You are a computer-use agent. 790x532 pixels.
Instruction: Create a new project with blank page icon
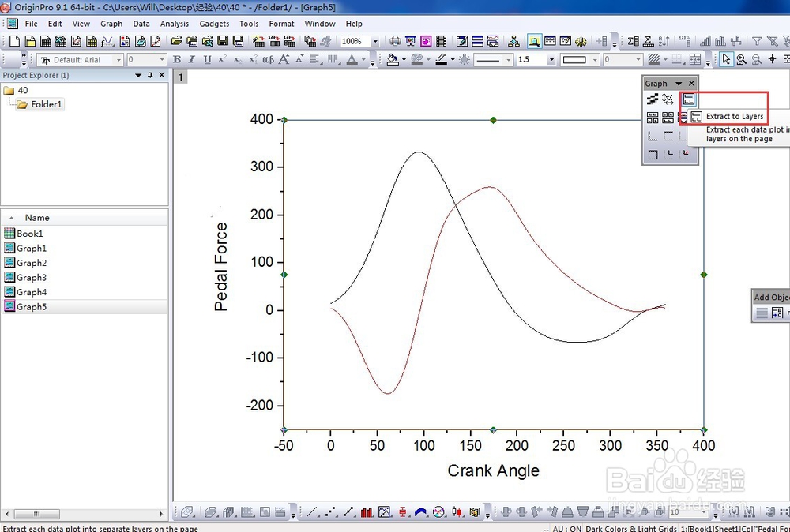pyautogui.click(x=14, y=41)
